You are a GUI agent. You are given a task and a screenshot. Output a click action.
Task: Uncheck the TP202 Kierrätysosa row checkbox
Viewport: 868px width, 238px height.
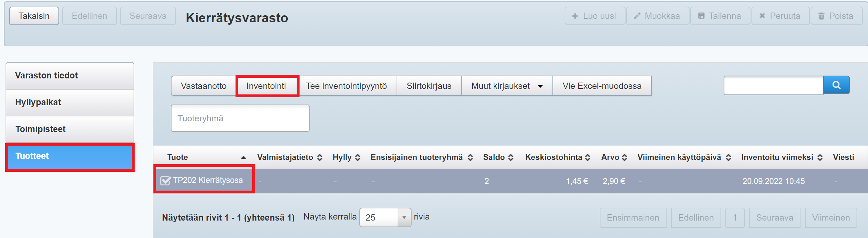(x=165, y=181)
